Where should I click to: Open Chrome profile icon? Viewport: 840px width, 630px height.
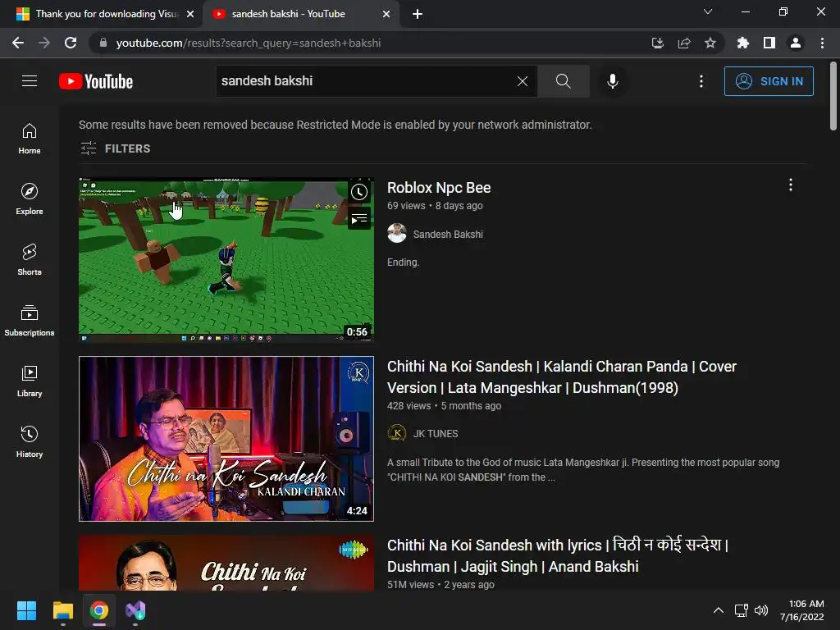[x=796, y=43]
